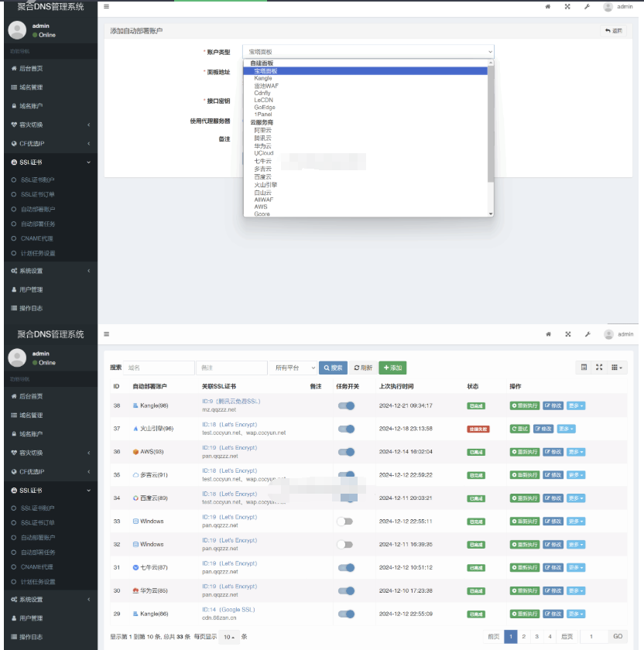Toggle card view icon in table toolbar
644x650 pixels.
coord(584,368)
